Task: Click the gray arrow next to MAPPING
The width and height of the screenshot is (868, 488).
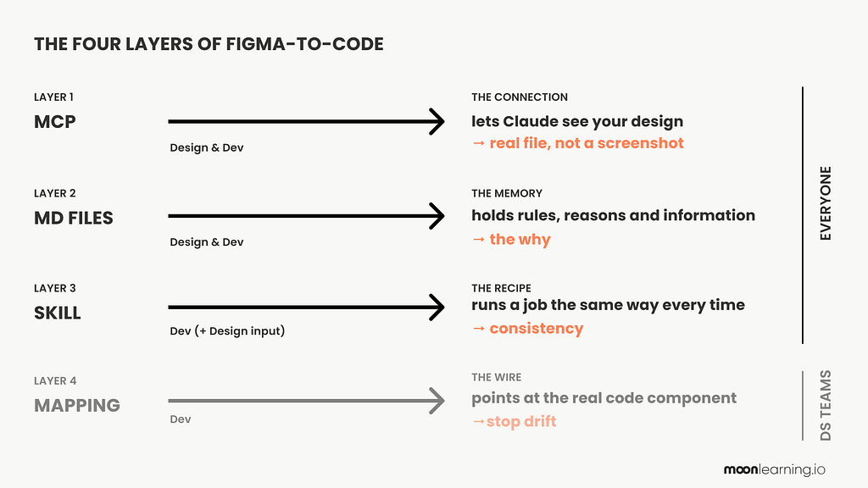Action: (x=306, y=401)
